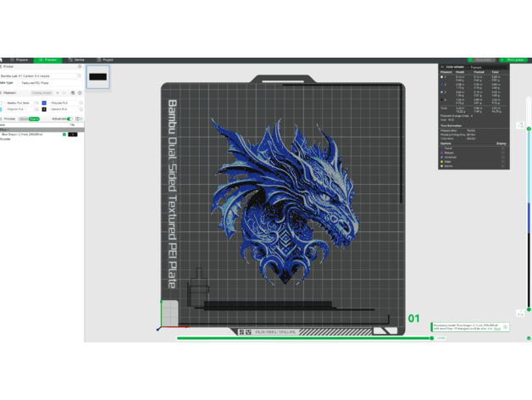Edit the Bambu PLA Basic filament preset
532x400 pixels.
click(x=36, y=103)
